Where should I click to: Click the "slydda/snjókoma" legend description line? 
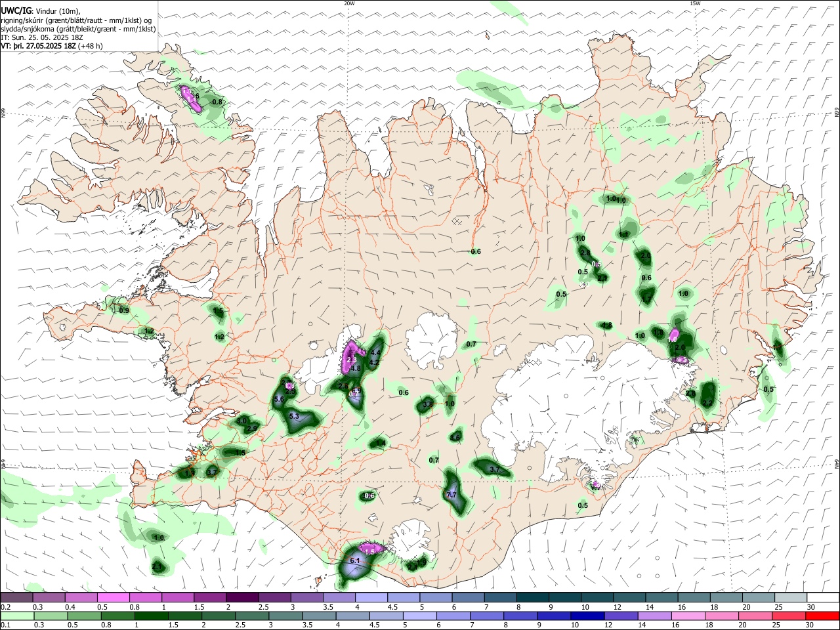(78, 29)
